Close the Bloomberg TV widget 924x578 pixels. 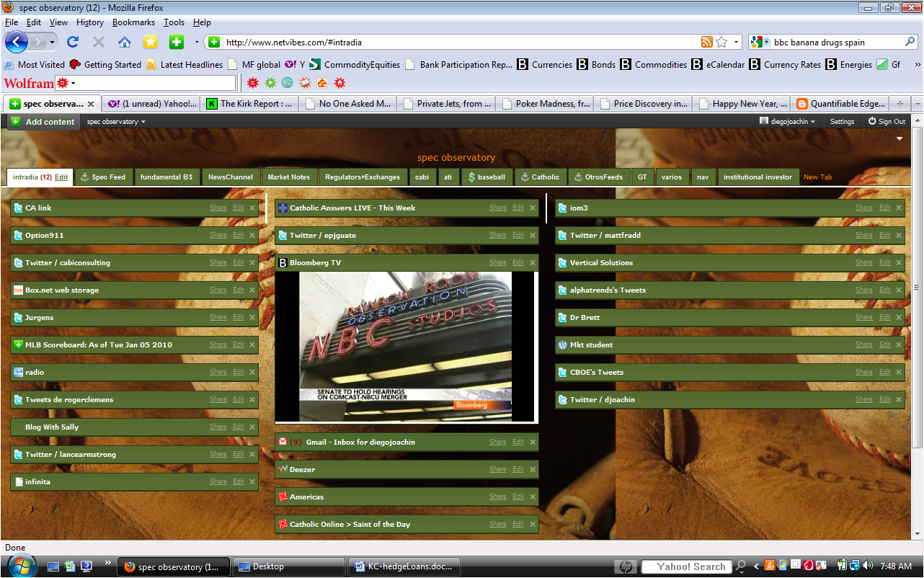[533, 263]
